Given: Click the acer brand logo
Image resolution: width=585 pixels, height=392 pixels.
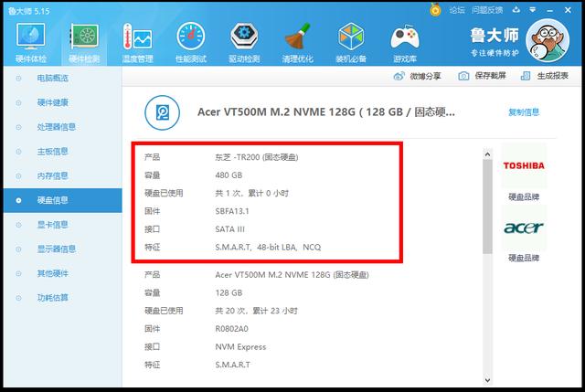Looking at the screenshot, I should (x=524, y=228).
